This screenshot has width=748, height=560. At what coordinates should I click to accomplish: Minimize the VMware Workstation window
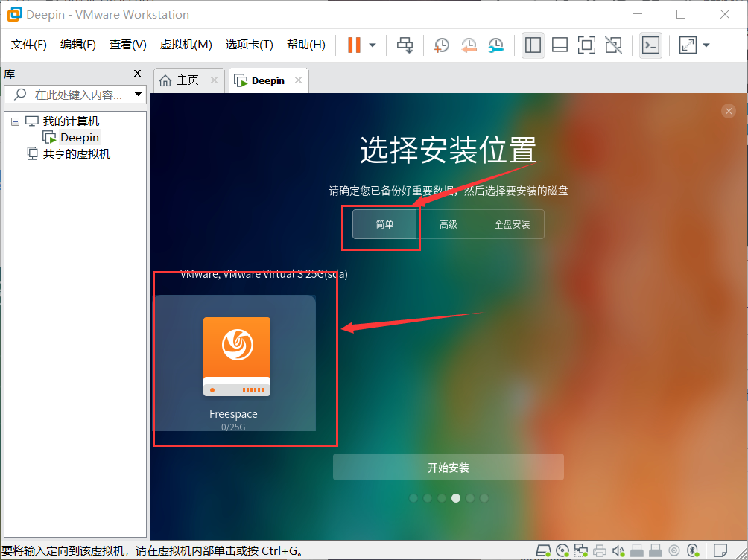tap(637, 14)
